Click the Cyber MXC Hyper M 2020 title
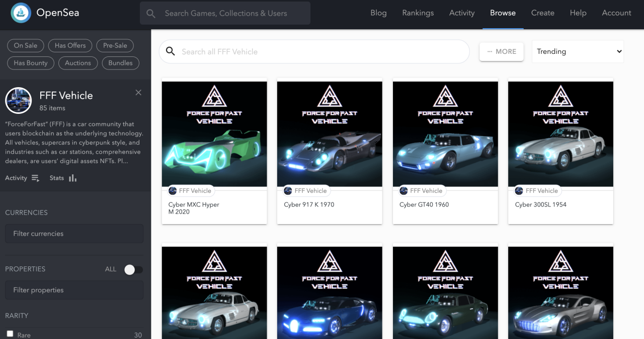Viewport: 644px width, 339px height. [x=194, y=208]
